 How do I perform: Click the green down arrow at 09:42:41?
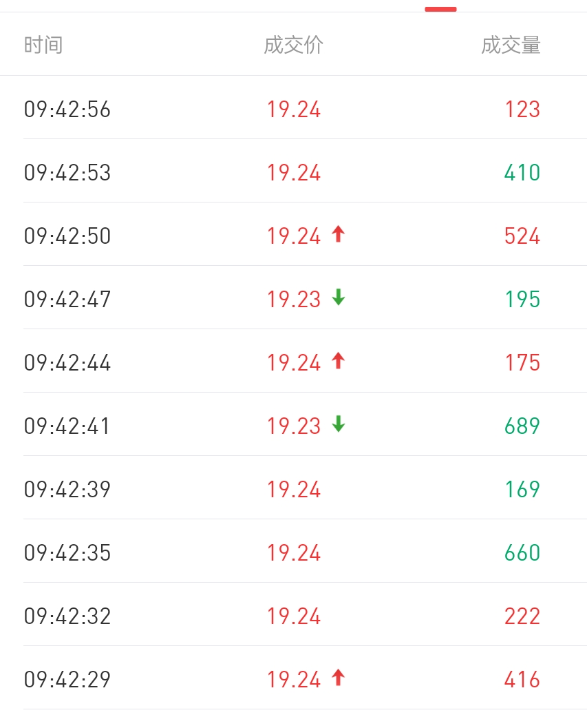[338, 425]
